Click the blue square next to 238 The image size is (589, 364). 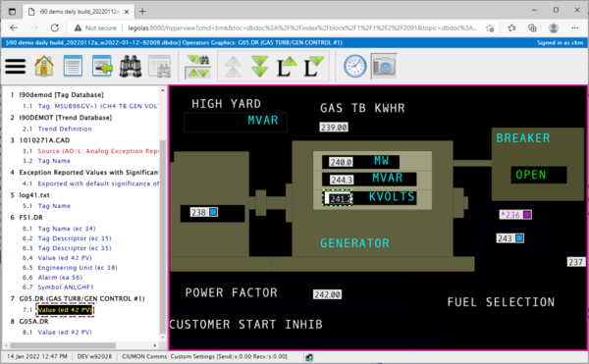(213, 212)
